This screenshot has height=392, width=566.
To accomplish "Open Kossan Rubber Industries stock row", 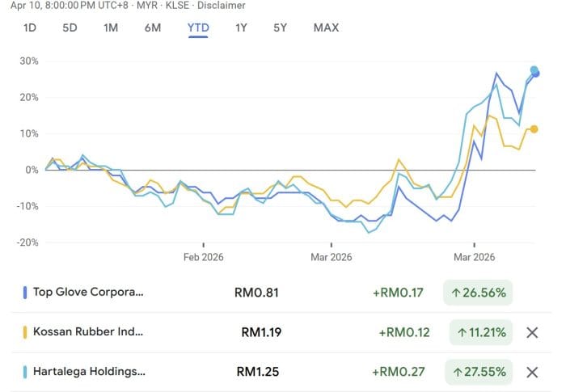I will tap(88, 332).
